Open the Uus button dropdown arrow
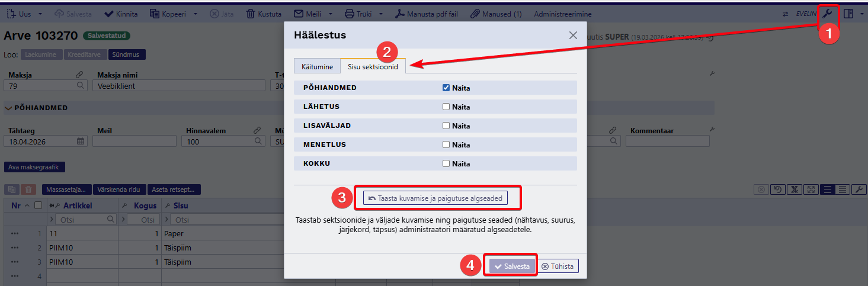Viewport: 868px width, 286px height. coord(40,14)
